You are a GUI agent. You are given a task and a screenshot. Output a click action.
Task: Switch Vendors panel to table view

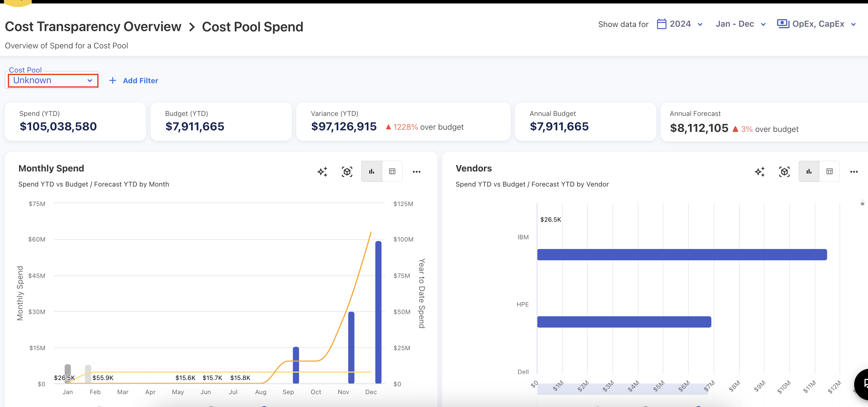click(x=829, y=172)
